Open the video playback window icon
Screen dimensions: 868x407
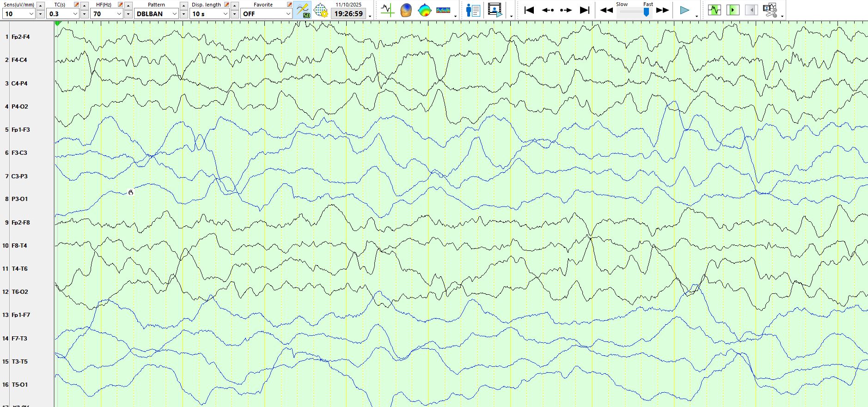point(495,10)
